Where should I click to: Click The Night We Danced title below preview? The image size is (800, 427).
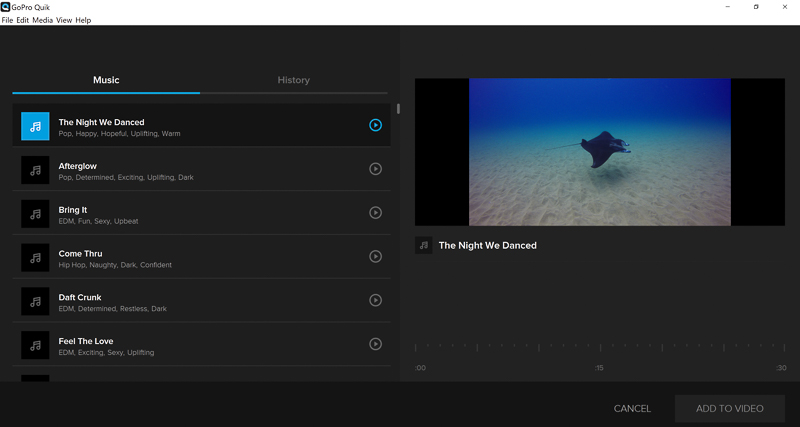pyautogui.click(x=488, y=245)
